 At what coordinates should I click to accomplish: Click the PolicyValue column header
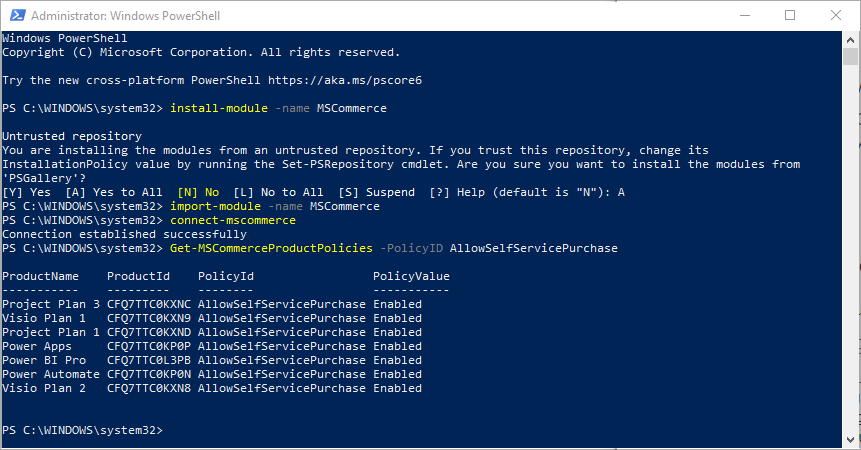tap(411, 276)
